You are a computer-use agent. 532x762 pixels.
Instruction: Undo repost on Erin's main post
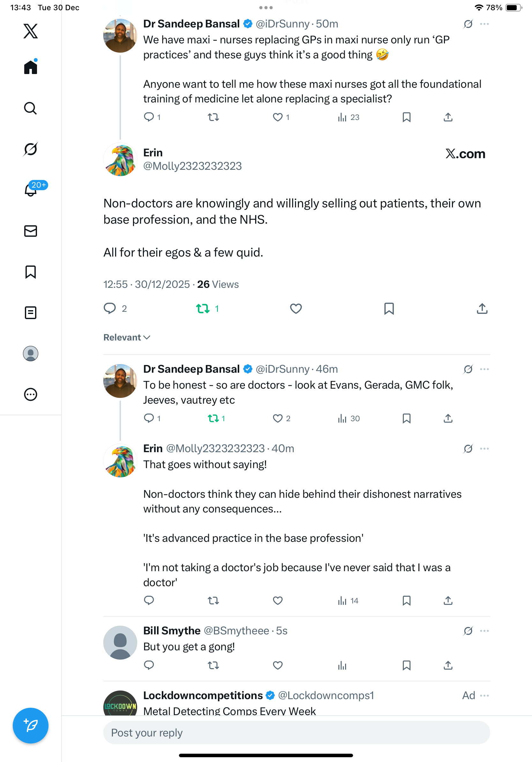pos(203,309)
